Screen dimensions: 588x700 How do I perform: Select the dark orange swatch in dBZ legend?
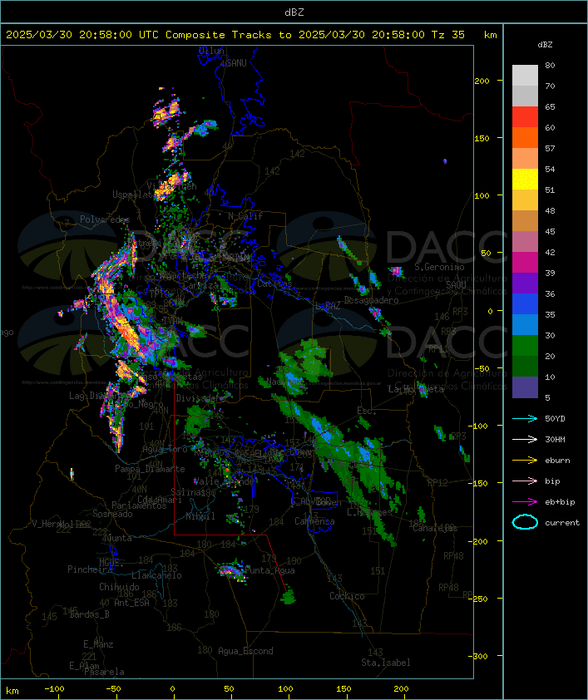point(525,137)
